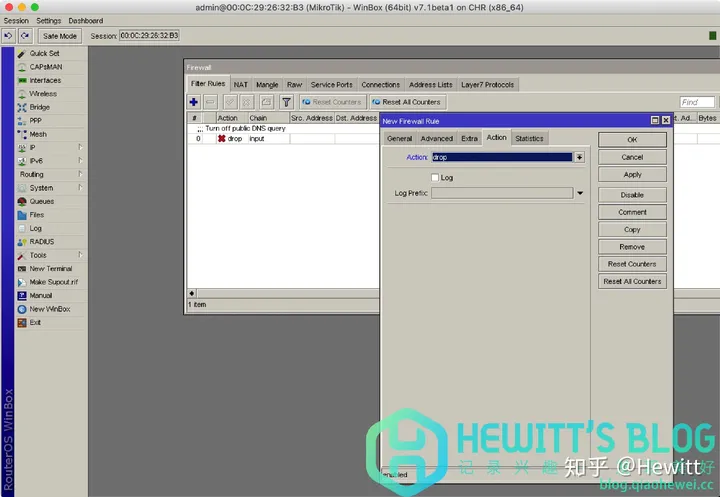This screenshot has height=497, width=720.
Task: Open the Queues sidebar item
Action: [41, 201]
